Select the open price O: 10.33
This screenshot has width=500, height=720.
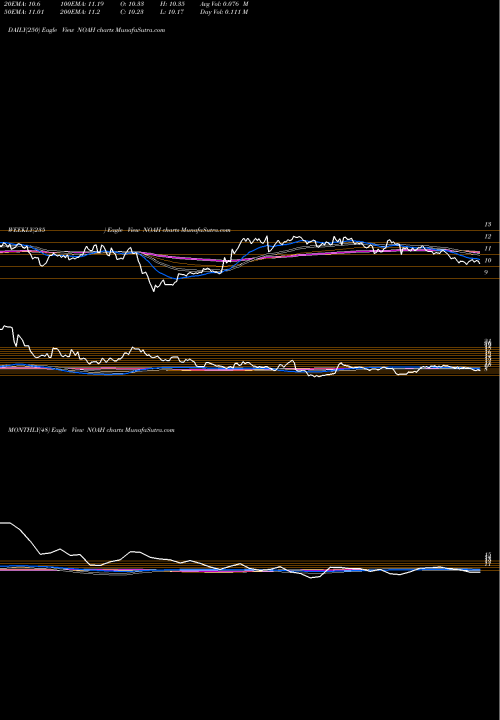[x=132, y=4]
